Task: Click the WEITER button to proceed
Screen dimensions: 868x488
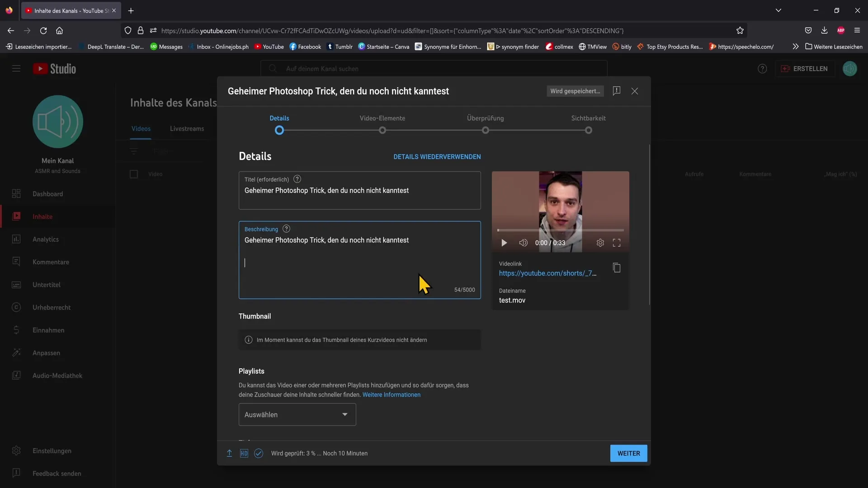Action: click(628, 454)
